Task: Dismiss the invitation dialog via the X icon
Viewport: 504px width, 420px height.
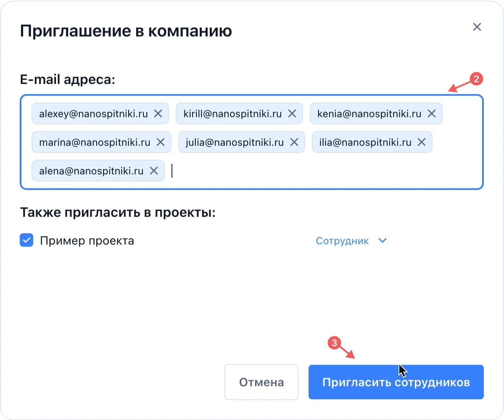Action: coord(477,26)
